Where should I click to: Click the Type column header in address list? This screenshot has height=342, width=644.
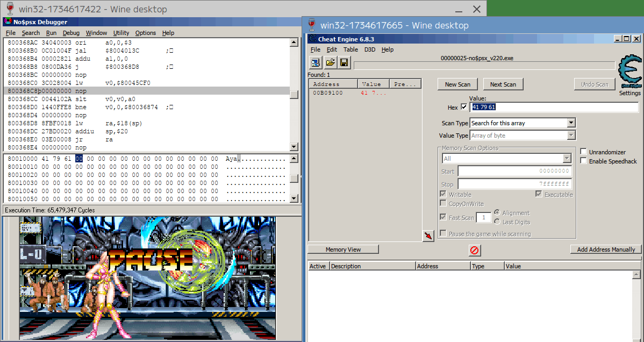488,266
